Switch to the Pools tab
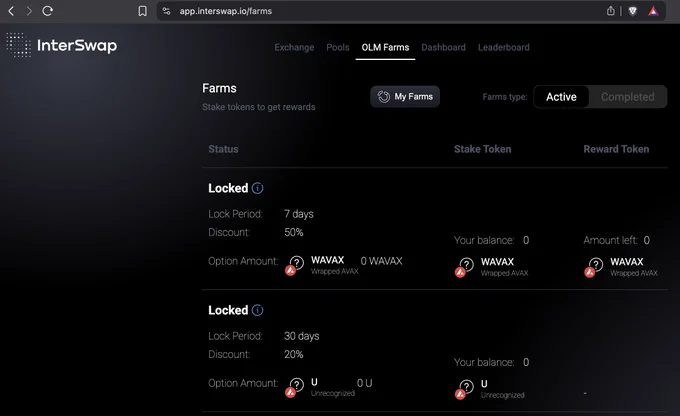The height and width of the screenshot is (416, 680). point(338,47)
